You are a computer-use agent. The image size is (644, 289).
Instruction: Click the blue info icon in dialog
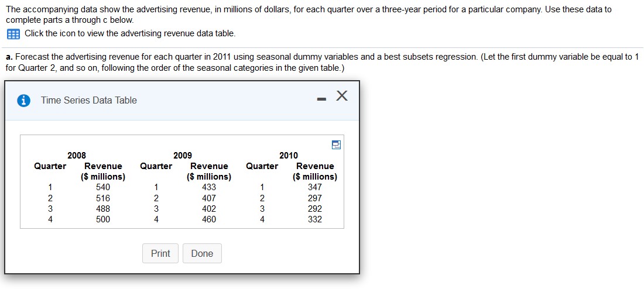[x=24, y=101]
